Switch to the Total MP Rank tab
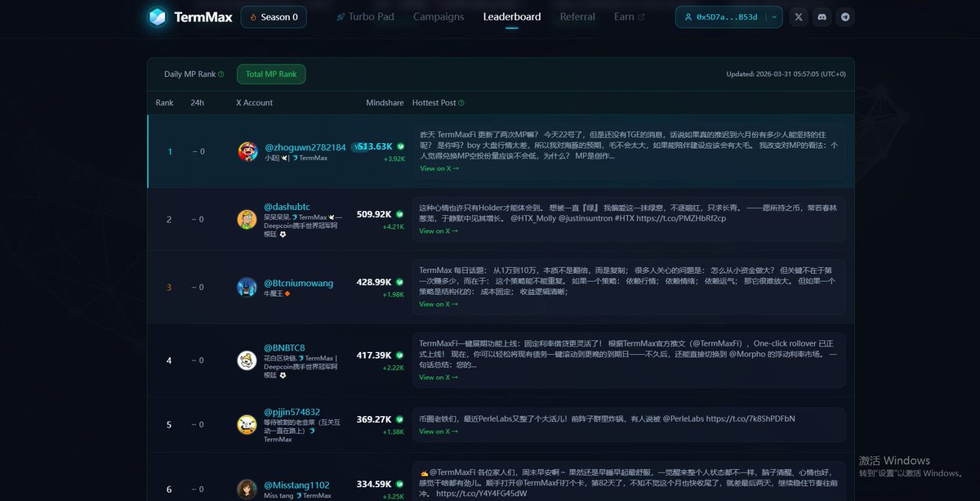This screenshot has height=501, width=980. pyautogui.click(x=271, y=74)
